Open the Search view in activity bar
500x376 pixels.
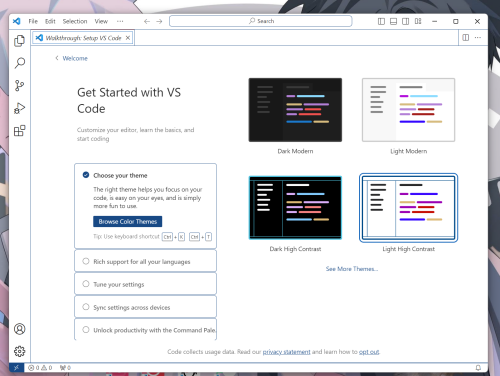[x=19, y=63]
